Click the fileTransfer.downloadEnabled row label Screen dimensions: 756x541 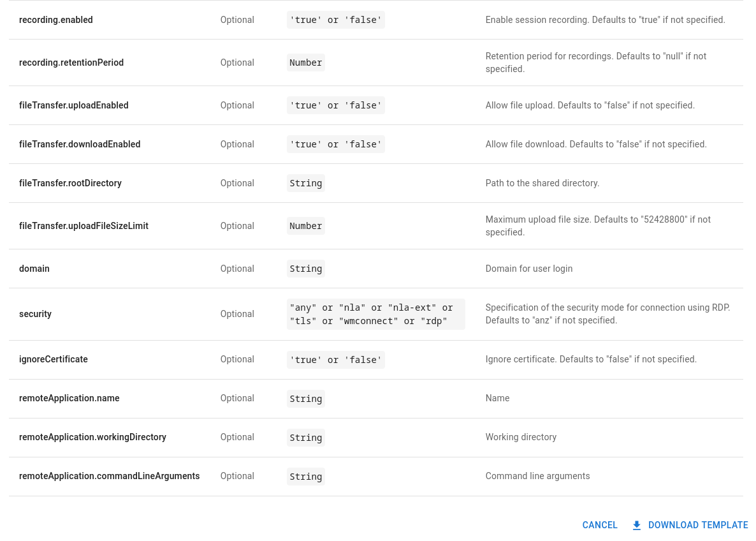point(80,144)
